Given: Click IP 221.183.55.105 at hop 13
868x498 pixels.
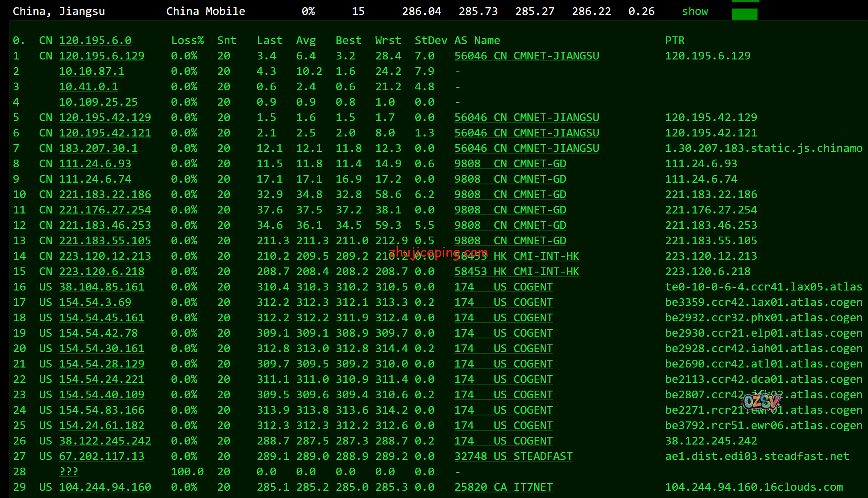Looking at the screenshot, I should point(105,241).
